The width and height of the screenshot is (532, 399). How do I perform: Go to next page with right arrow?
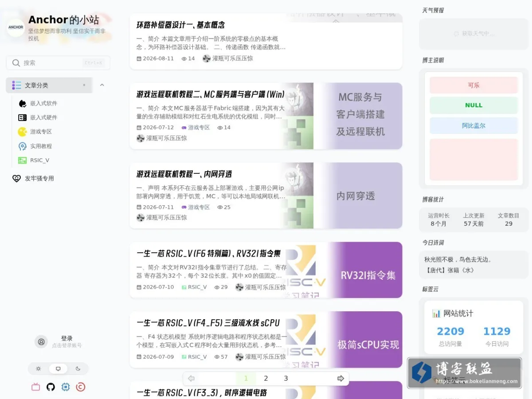click(340, 378)
